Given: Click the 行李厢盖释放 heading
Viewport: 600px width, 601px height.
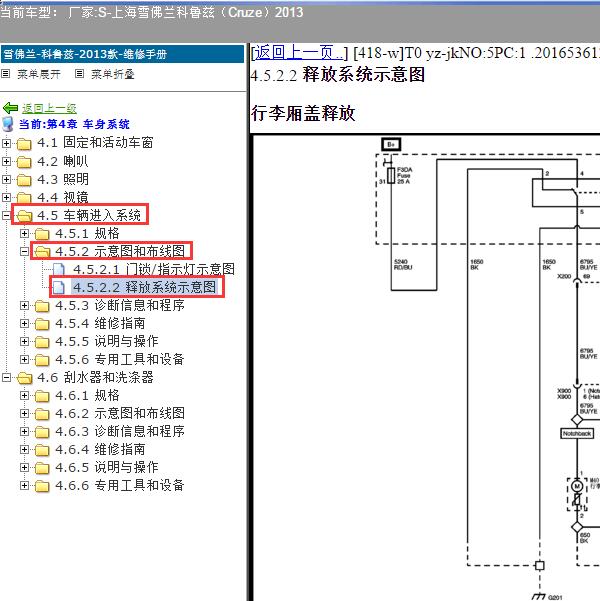Looking at the screenshot, I should (x=303, y=113).
